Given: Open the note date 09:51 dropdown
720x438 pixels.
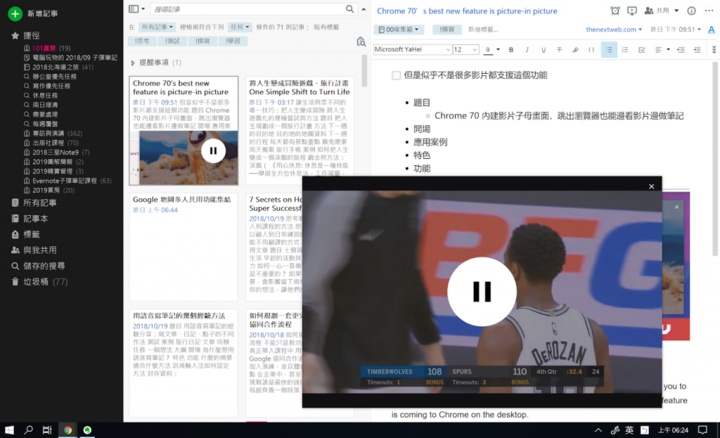Looking at the screenshot, I should (x=675, y=29).
